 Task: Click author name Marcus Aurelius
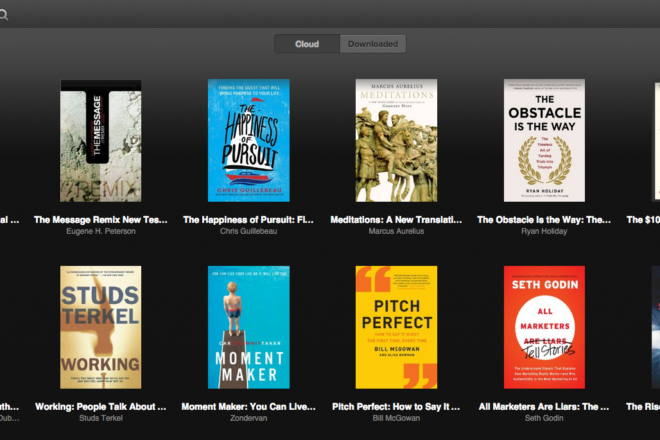(396, 231)
